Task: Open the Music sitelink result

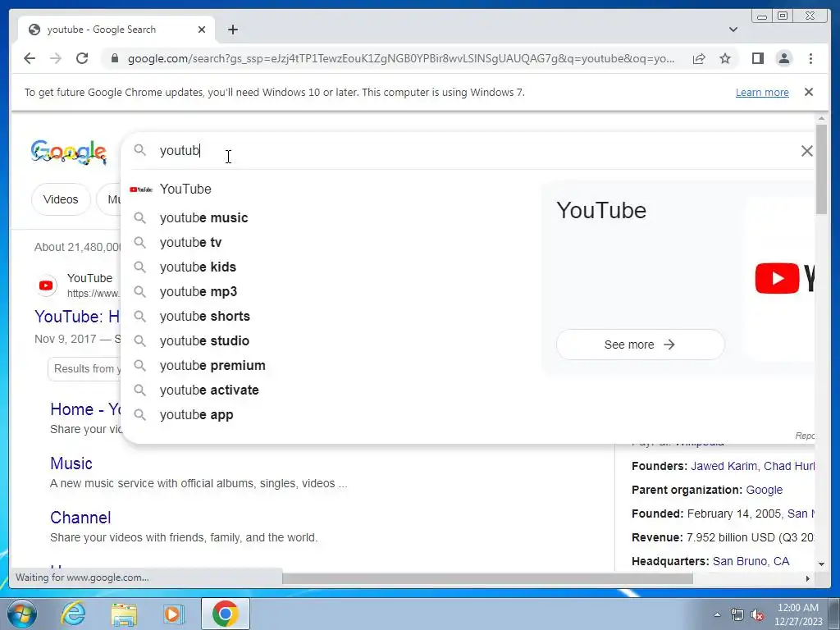Action: [x=71, y=463]
